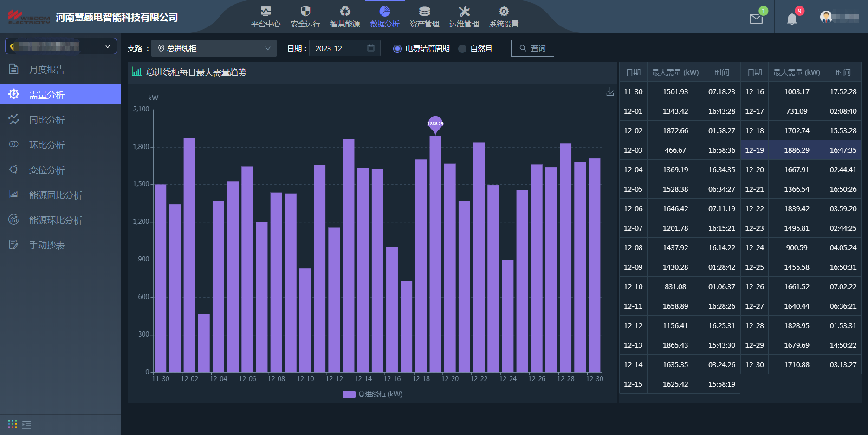Viewport: 868px width, 435px height.
Task: Open the mail messages icon
Action: pyautogui.click(x=756, y=19)
